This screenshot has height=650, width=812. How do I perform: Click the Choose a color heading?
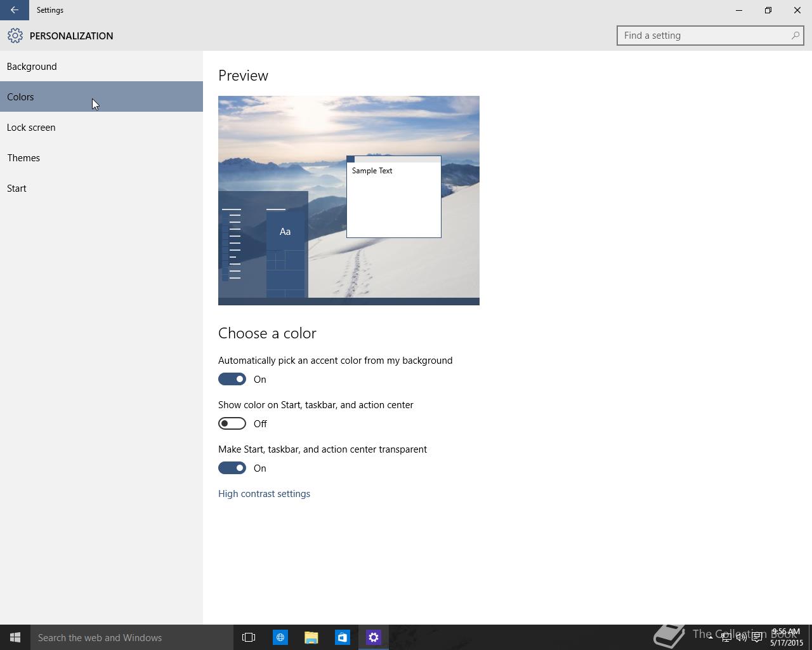[267, 333]
